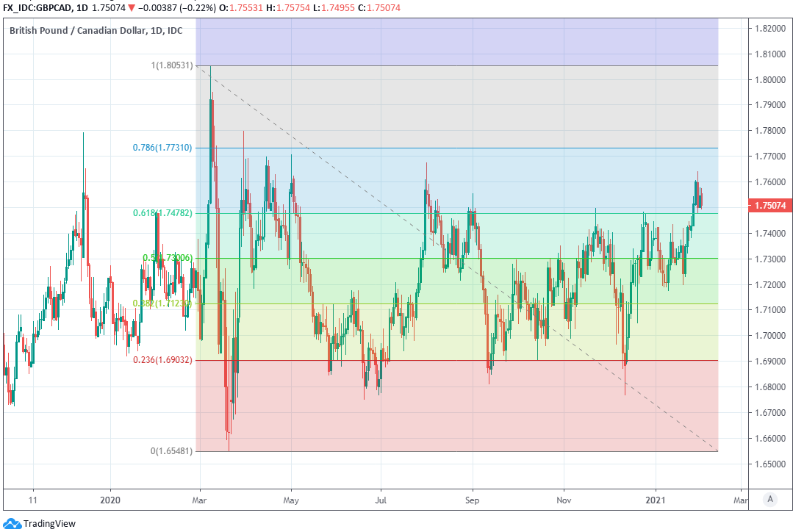Viewport: 793px width, 532px height.
Task: Select the 0.618(1.74782) Fibonacci level label
Action: pos(162,213)
